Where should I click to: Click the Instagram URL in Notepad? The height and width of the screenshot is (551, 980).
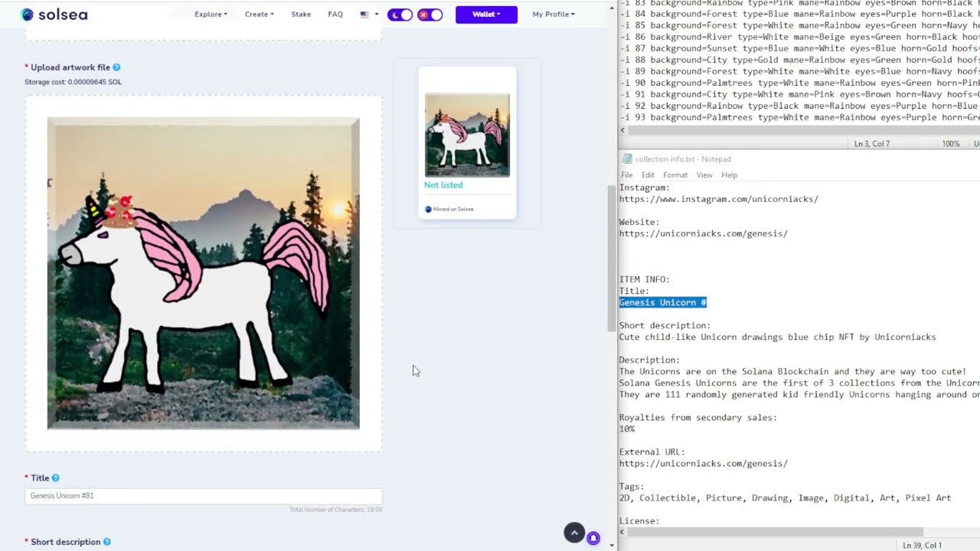[719, 199]
